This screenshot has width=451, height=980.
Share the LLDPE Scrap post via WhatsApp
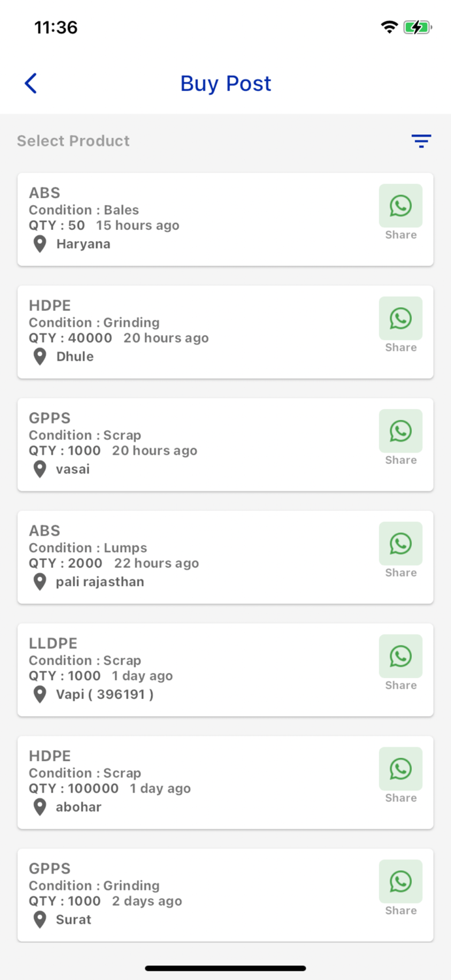pos(400,656)
